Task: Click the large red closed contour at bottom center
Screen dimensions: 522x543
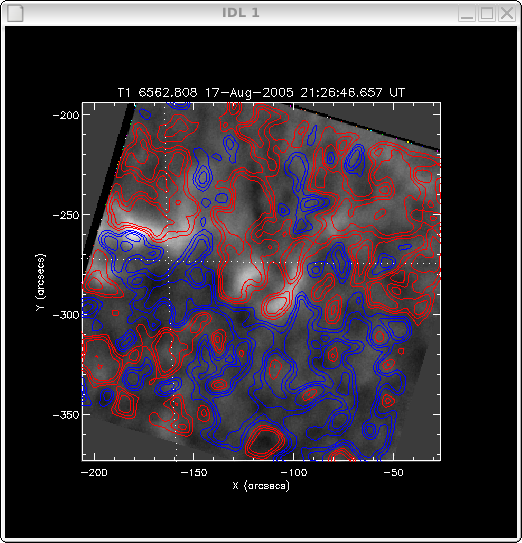Action: coord(265,441)
